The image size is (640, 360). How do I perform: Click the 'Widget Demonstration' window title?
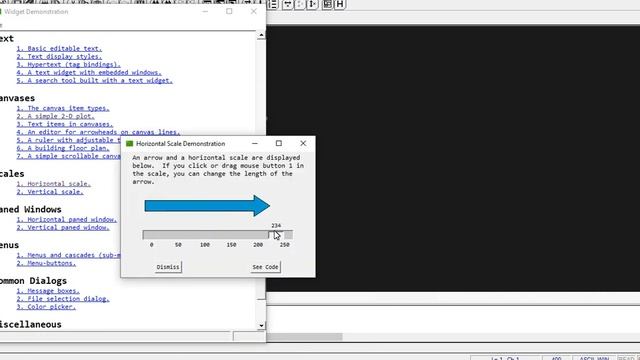click(x=36, y=12)
